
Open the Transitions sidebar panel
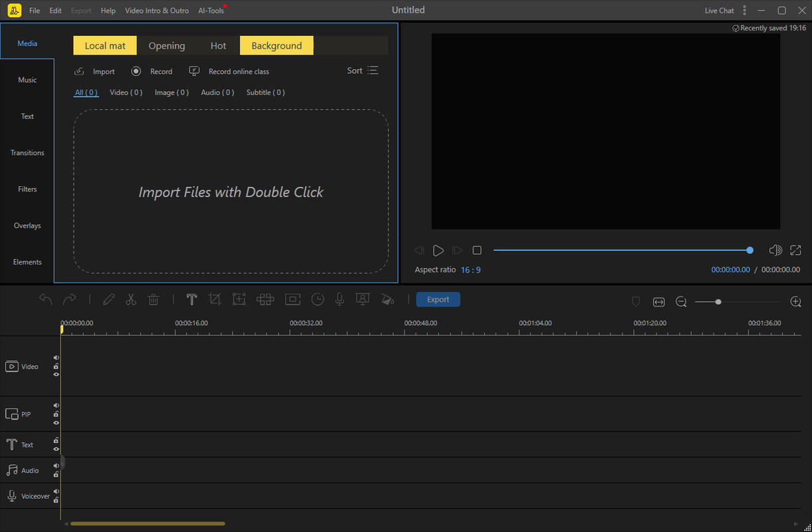pos(27,153)
